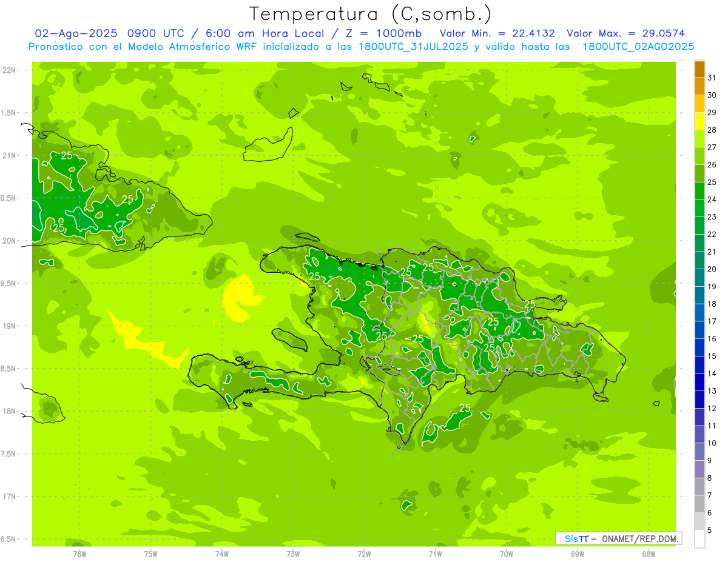The width and height of the screenshot is (728, 562).
Task: Click the yellow legend swatch between 28 and 29
Action: tap(699, 122)
